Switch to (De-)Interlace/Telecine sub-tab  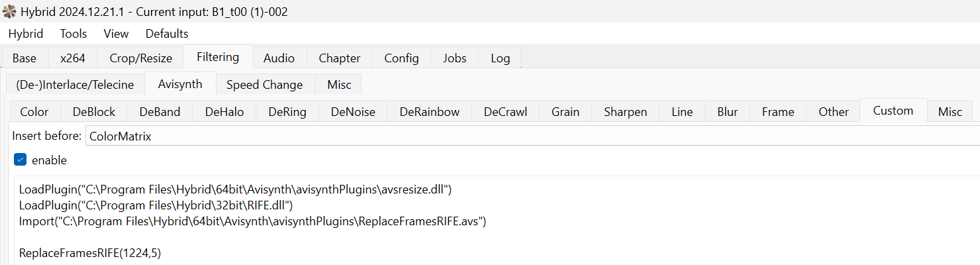(75, 85)
